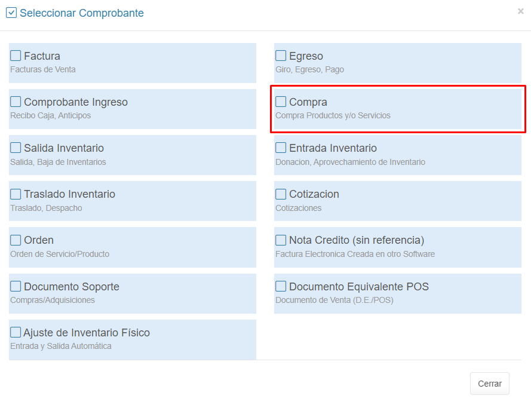Image resolution: width=531 pixels, height=420 pixels.
Task: Check the Documento Equivalente POS box
Action: click(281, 287)
